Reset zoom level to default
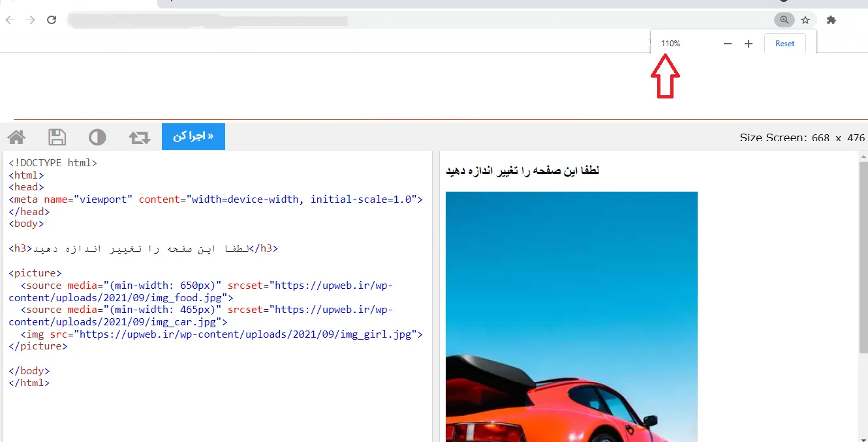 (785, 44)
